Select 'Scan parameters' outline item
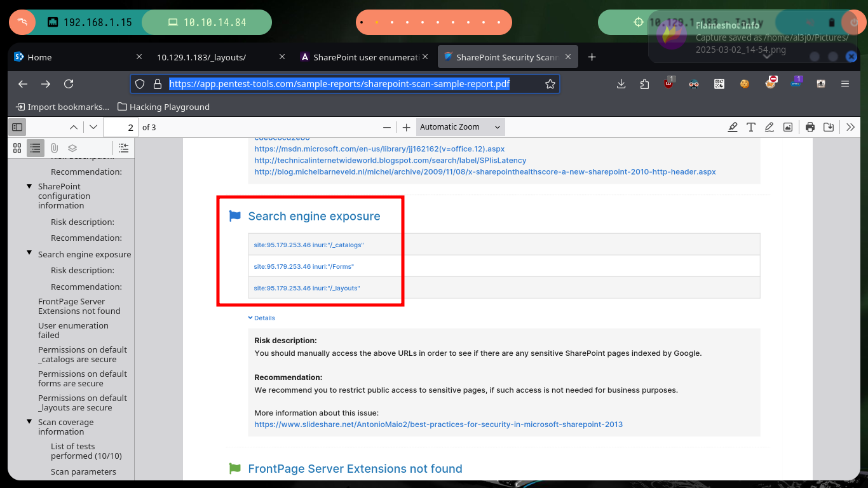 coord(83,471)
